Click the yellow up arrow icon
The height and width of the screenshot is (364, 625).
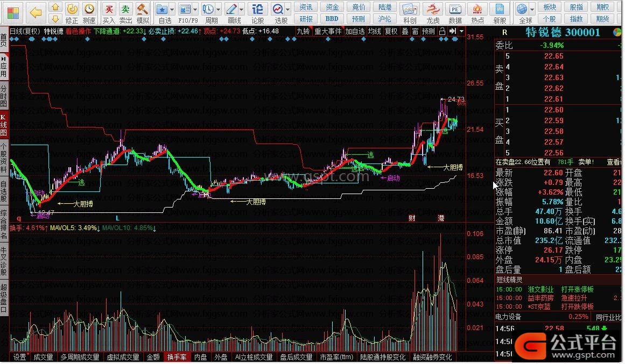click(x=55, y=7)
